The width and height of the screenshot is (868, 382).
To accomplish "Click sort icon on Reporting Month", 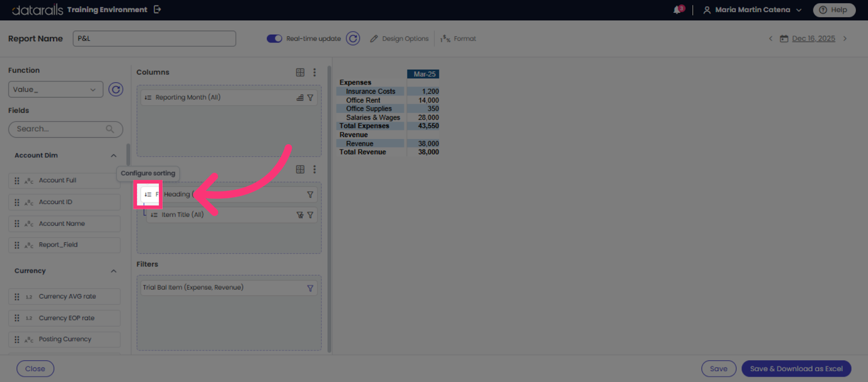I will (x=148, y=98).
